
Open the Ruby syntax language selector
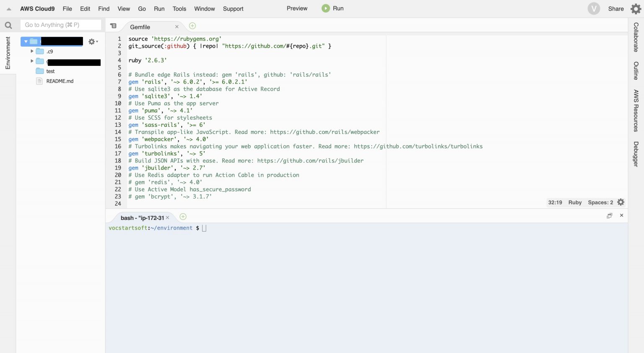pos(575,202)
